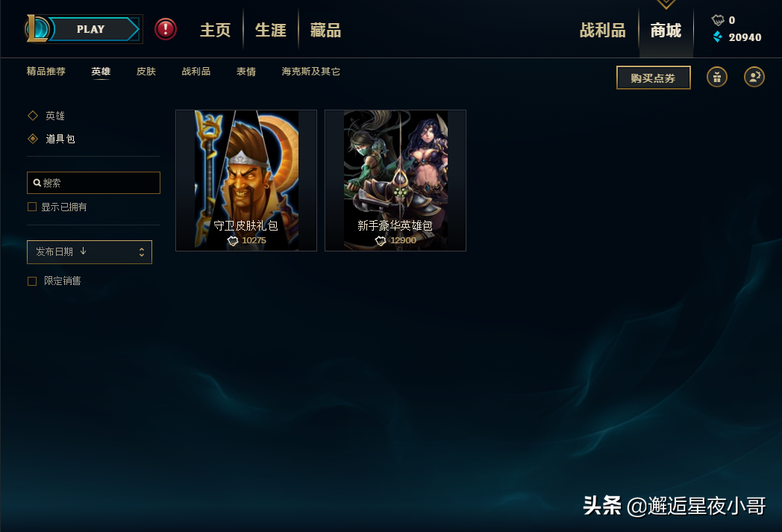The height and width of the screenshot is (532, 782).
Task: Open the 战利品 top navigation item
Action: point(602,31)
